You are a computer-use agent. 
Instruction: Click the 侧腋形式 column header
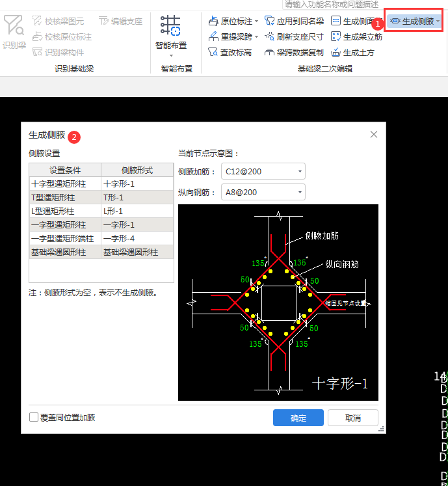137,170
